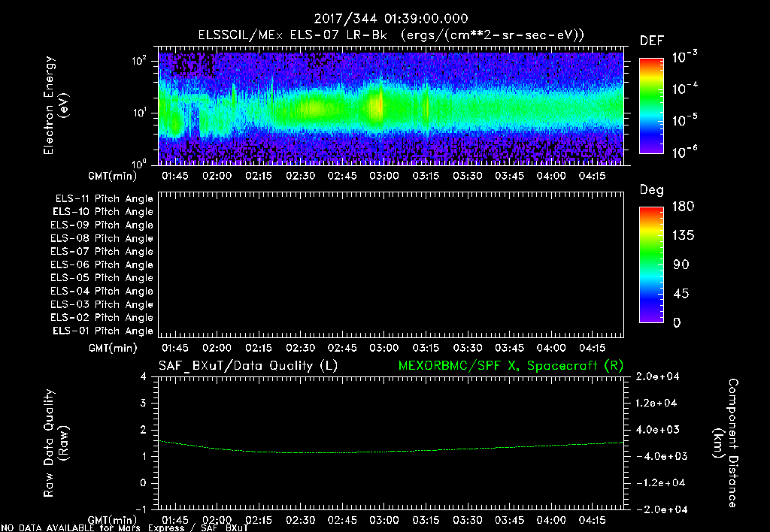Select the ELS-04 Pitch Angle row label

[102, 292]
